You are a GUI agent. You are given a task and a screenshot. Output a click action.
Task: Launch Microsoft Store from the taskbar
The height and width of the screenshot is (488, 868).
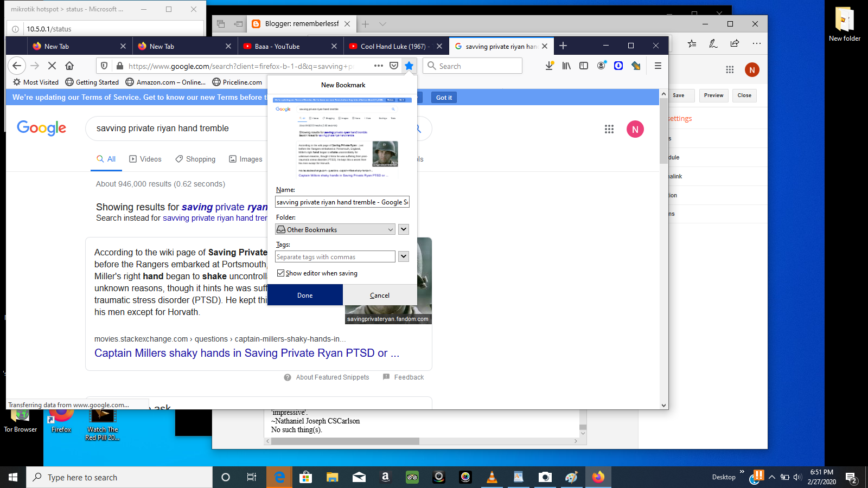pyautogui.click(x=306, y=477)
